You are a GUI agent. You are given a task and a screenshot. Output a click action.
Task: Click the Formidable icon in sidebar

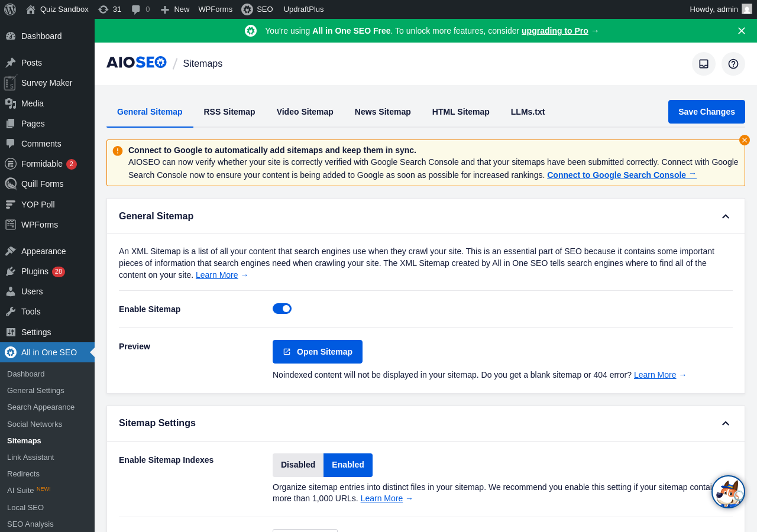tap(11, 164)
